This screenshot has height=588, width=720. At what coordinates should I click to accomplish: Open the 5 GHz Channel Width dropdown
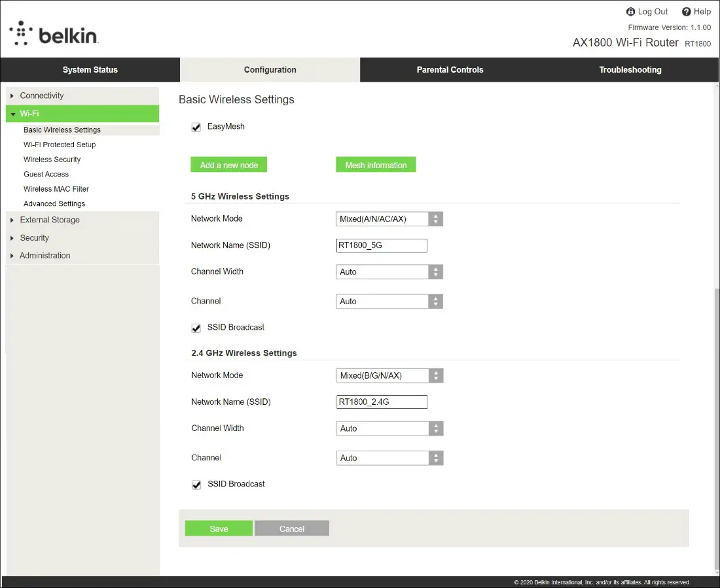click(x=389, y=271)
